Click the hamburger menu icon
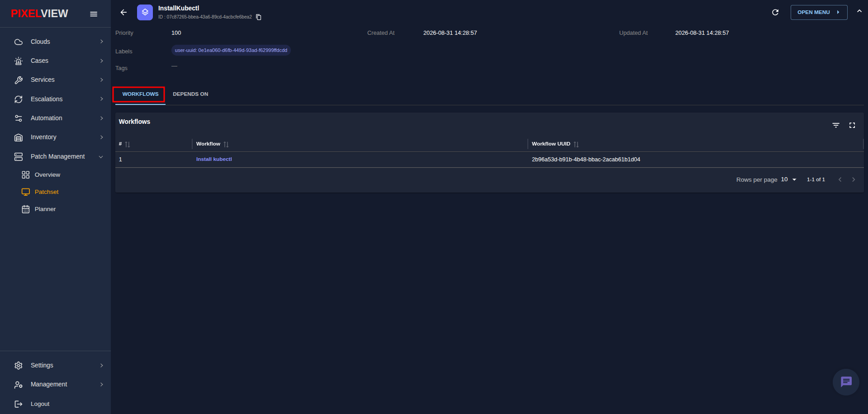This screenshot has height=414, width=868. point(94,14)
